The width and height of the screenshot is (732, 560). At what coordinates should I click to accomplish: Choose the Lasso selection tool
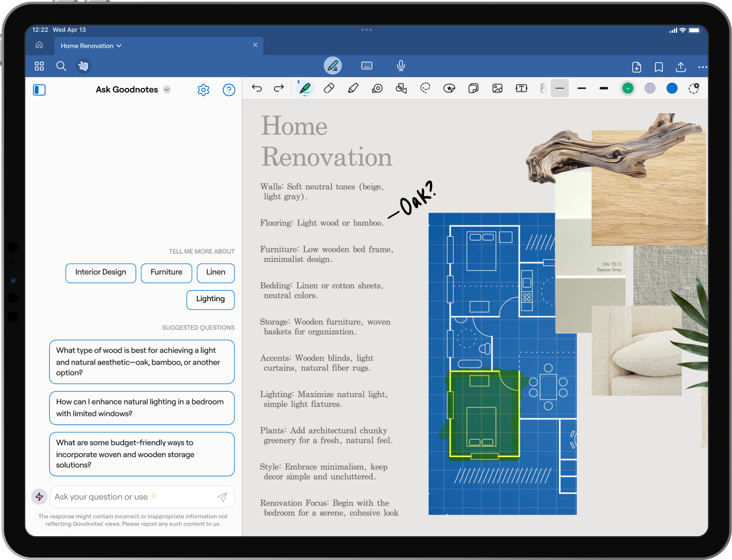[425, 88]
